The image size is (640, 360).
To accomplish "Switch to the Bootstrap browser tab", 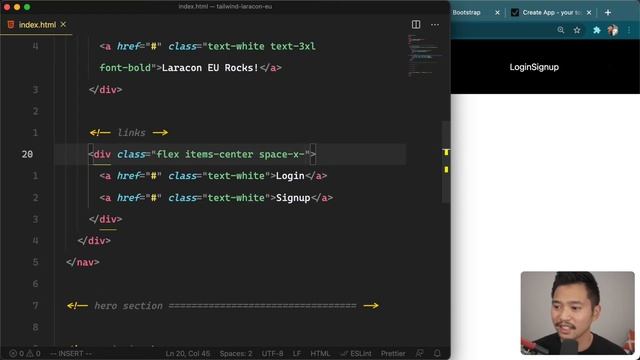I will click(x=467, y=13).
